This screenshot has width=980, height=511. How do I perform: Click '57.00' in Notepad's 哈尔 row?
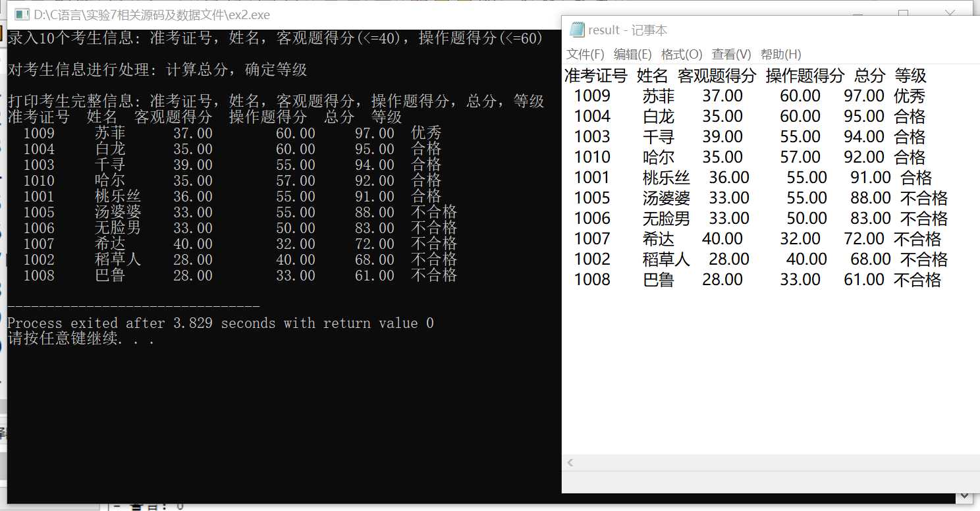pyautogui.click(x=800, y=157)
